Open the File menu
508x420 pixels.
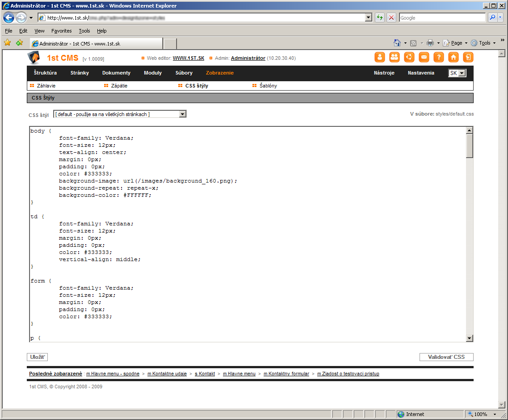[9, 31]
